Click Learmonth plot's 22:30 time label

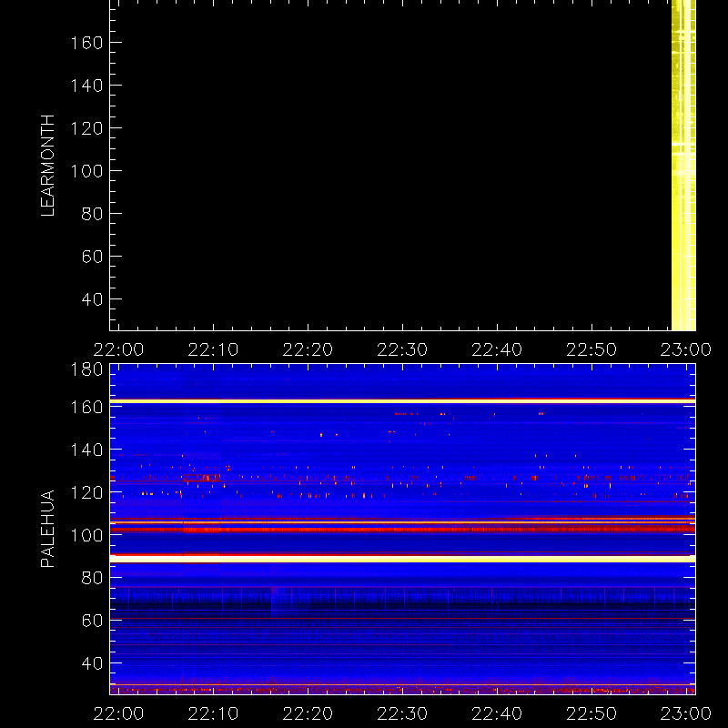click(402, 349)
